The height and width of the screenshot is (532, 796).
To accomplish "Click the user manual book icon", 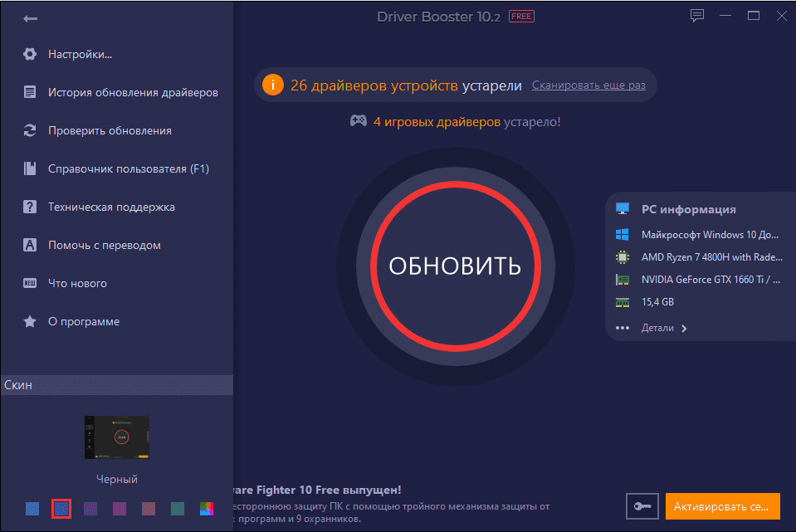I will point(30,168).
